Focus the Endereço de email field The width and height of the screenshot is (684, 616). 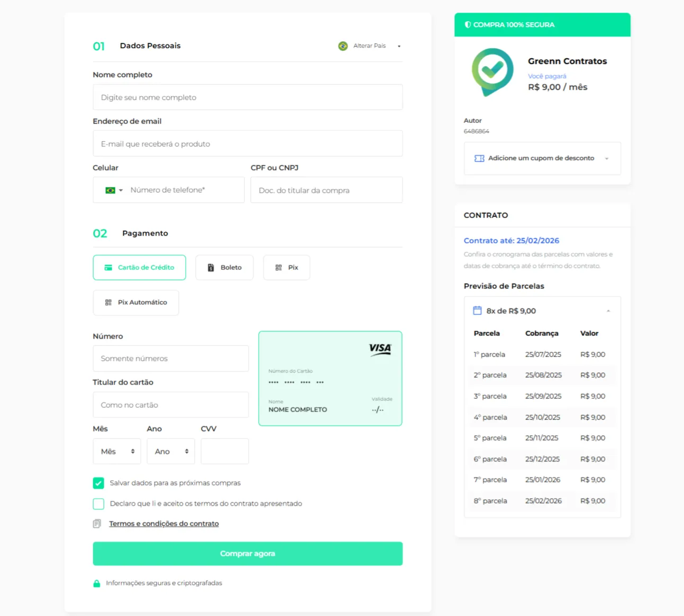[248, 144]
